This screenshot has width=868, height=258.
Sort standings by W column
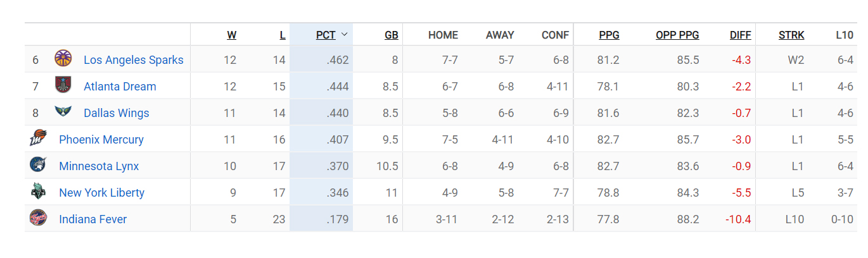[x=231, y=35]
